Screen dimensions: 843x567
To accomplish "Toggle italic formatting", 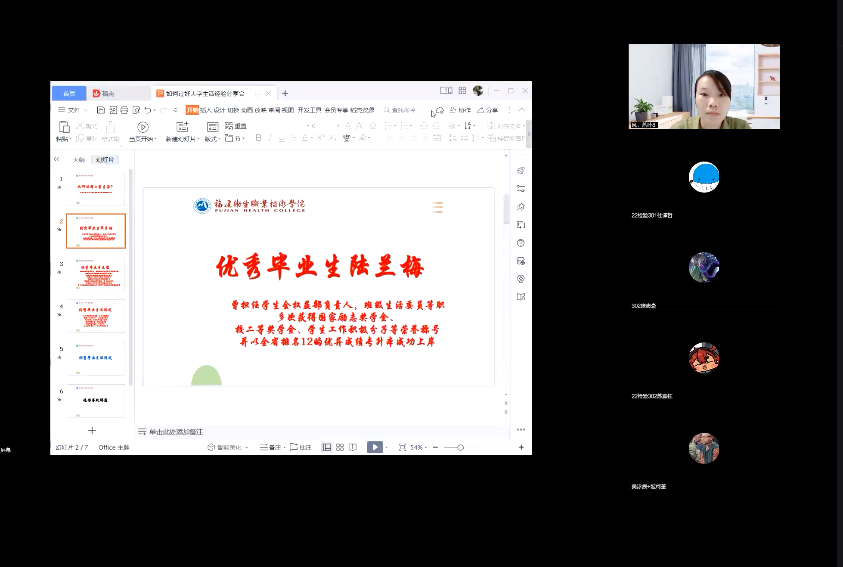I will (270, 139).
